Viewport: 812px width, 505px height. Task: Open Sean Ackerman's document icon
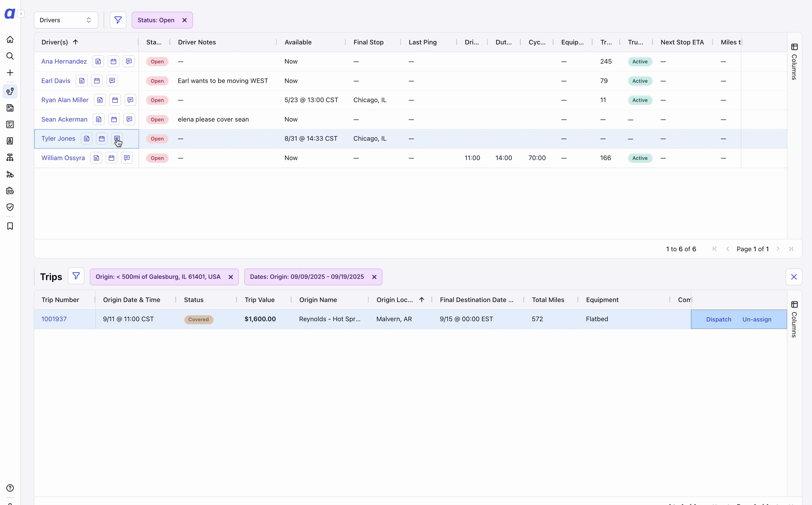[99, 119]
